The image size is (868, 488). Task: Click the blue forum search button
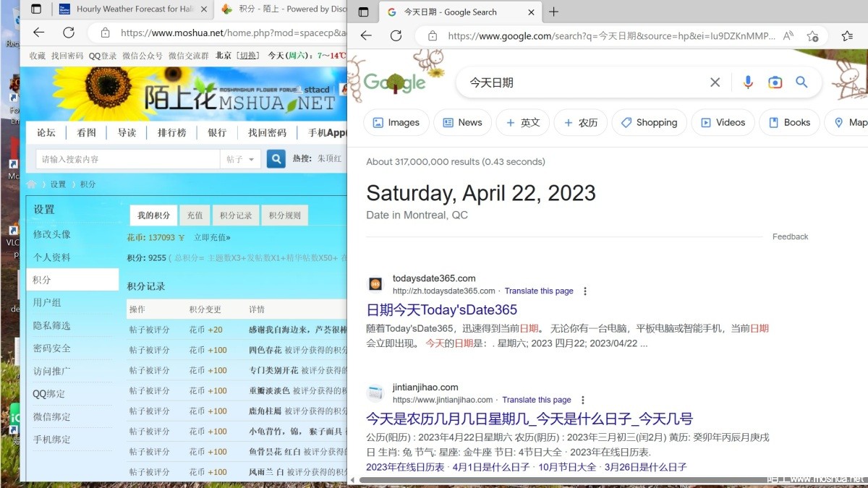(x=276, y=159)
